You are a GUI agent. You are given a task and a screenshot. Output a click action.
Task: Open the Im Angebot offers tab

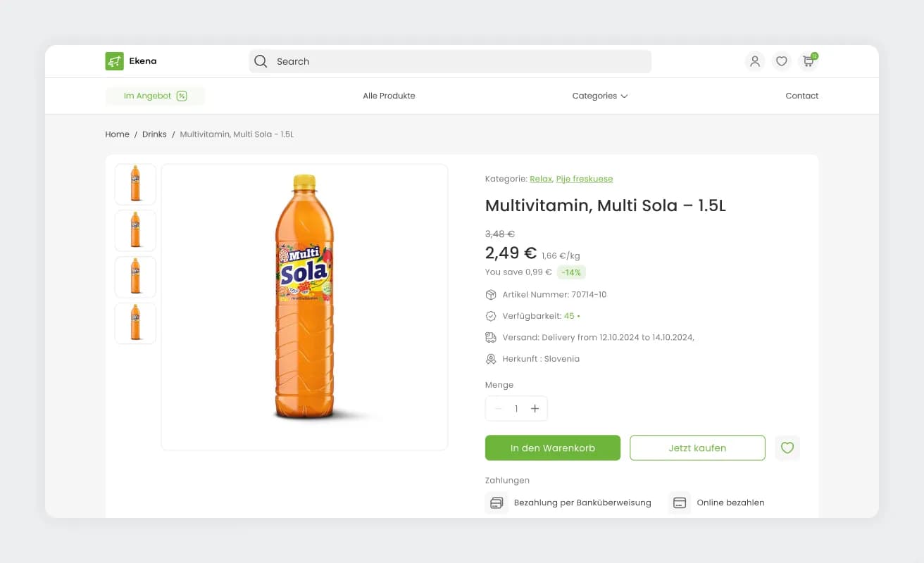(x=155, y=96)
